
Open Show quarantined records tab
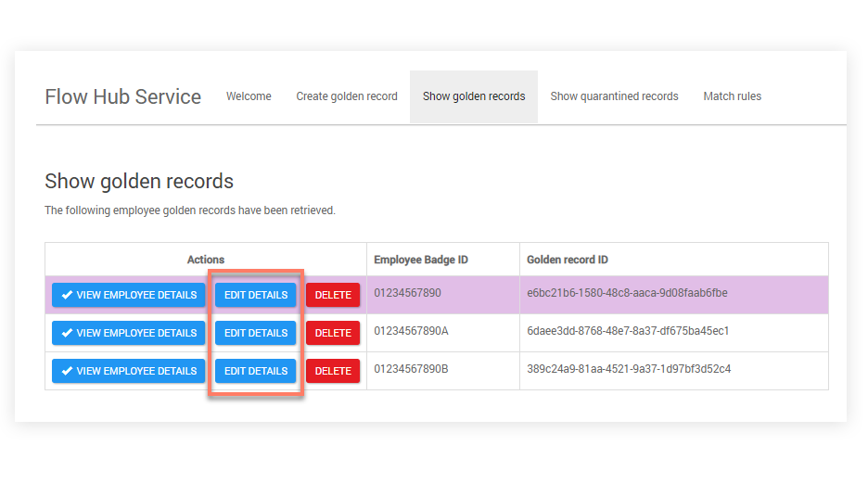(614, 96)
